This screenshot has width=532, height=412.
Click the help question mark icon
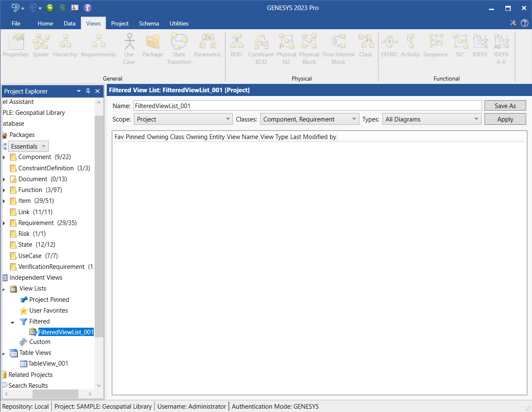pyautogui.click(x=524, y=23)
